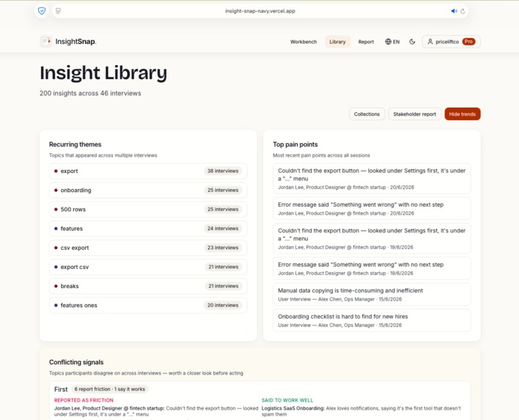Click 6 report friction badge

[x=109, y=389]
